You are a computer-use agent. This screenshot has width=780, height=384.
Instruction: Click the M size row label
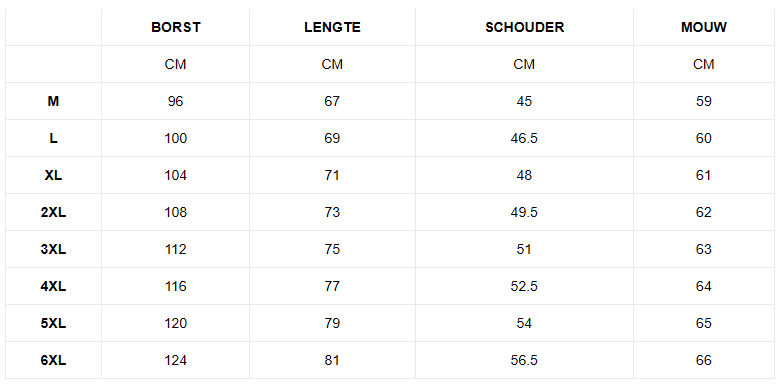pyautogui.click(x=53, y=101)
